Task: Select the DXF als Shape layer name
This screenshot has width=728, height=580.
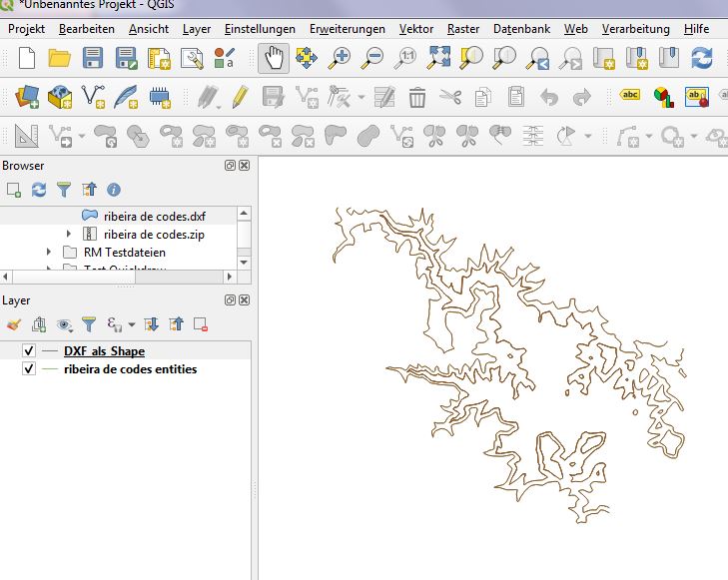Action: (x=104, y=351)
